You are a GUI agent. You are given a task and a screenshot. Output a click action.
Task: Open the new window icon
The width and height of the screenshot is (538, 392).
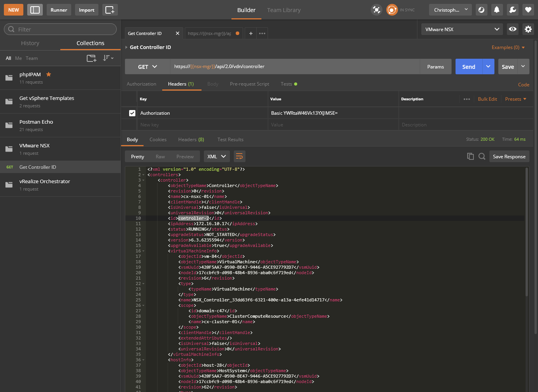click(x=110, y=10)
